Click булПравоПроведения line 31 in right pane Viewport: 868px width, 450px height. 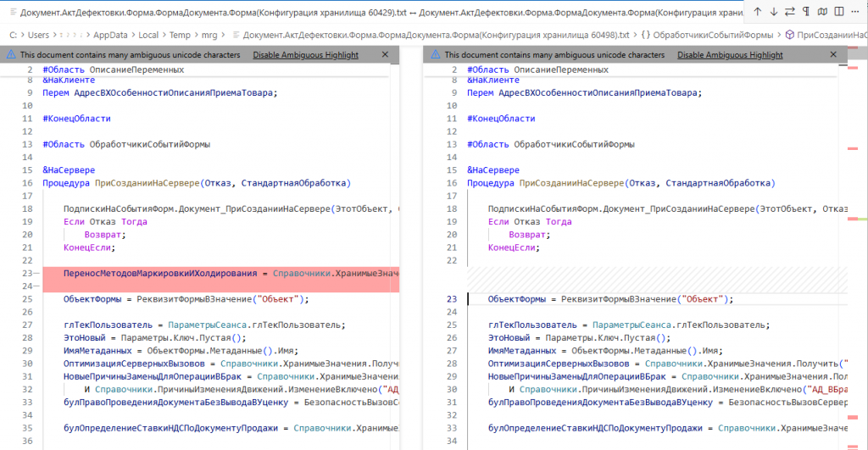(x=667, y=403)
